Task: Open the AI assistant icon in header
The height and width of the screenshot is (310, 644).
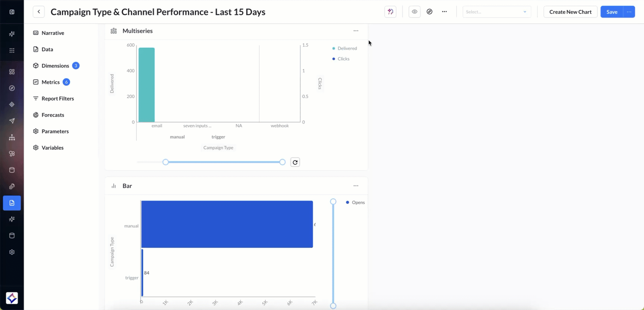Action: point(390,12)
